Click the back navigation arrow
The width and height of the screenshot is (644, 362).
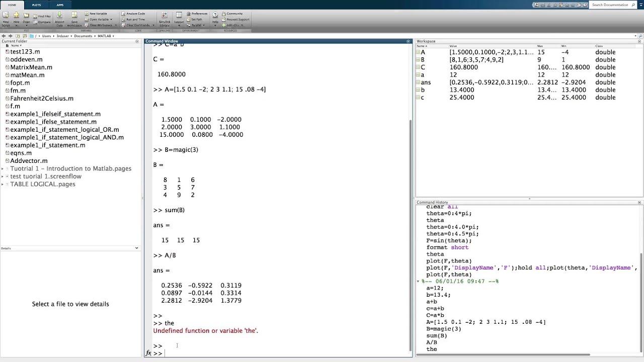point(4,36)
